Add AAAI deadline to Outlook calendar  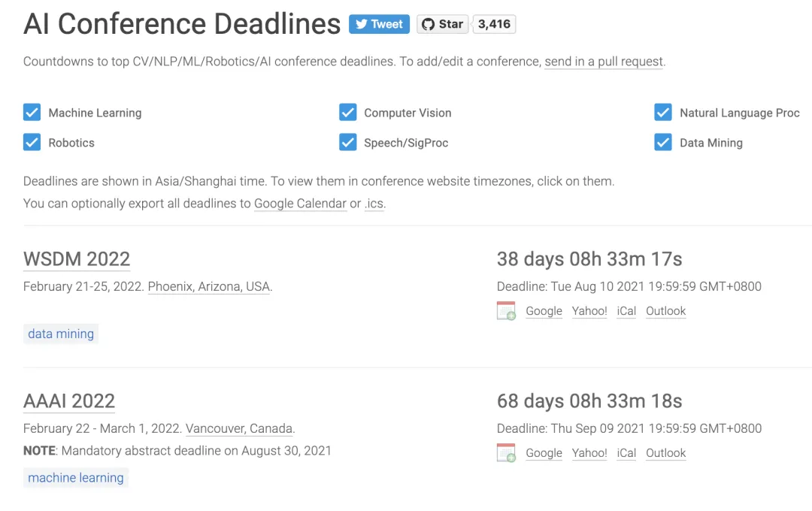tap(666, 453)
